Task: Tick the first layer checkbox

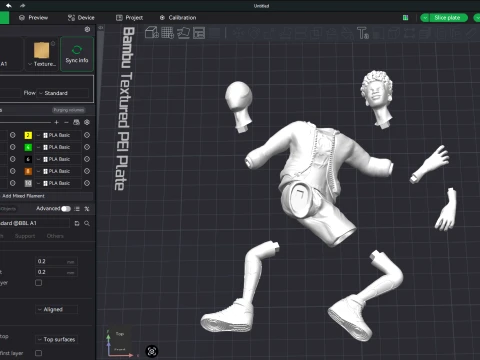Action: [x=39, y=353]
